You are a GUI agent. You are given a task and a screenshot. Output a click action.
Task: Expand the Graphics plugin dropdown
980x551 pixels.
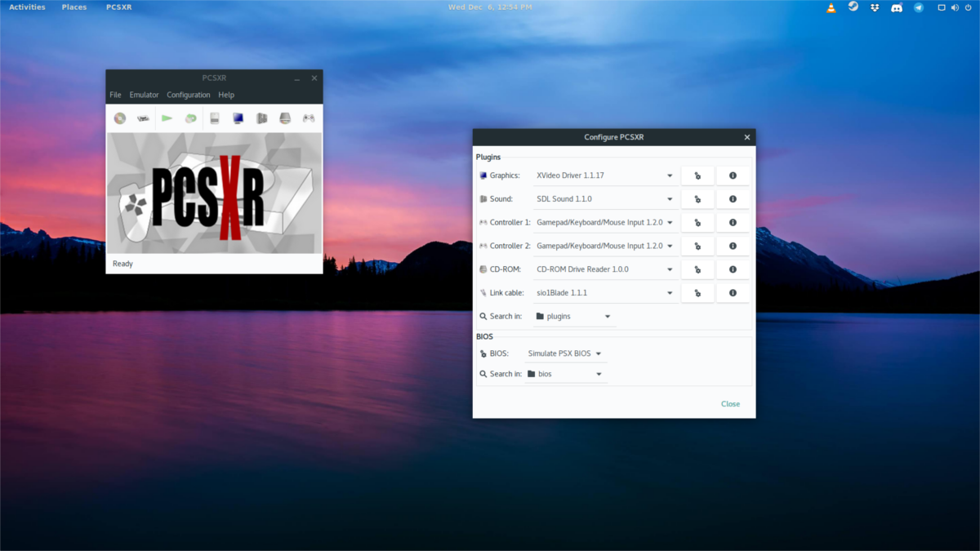click(x=605, y=176)
